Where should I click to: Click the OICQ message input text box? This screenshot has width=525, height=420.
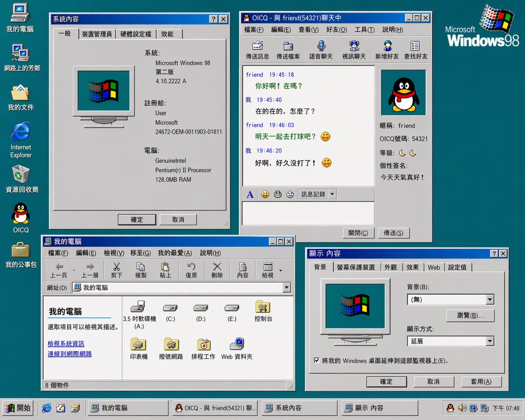[308, 213]
